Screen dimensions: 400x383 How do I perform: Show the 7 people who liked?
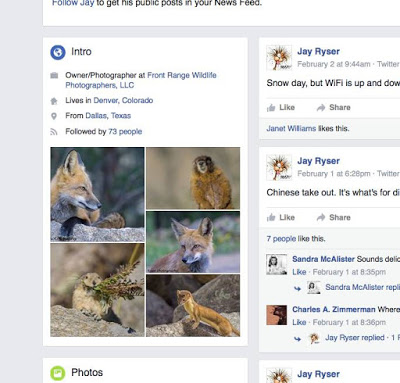[x=281, y=239]
